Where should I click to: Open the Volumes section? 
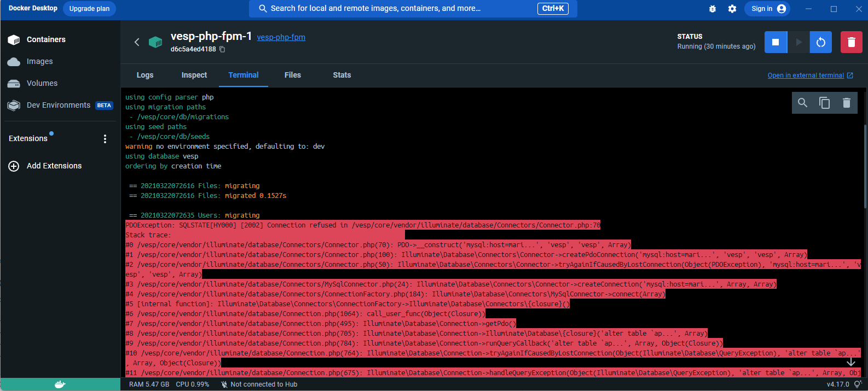42,83
